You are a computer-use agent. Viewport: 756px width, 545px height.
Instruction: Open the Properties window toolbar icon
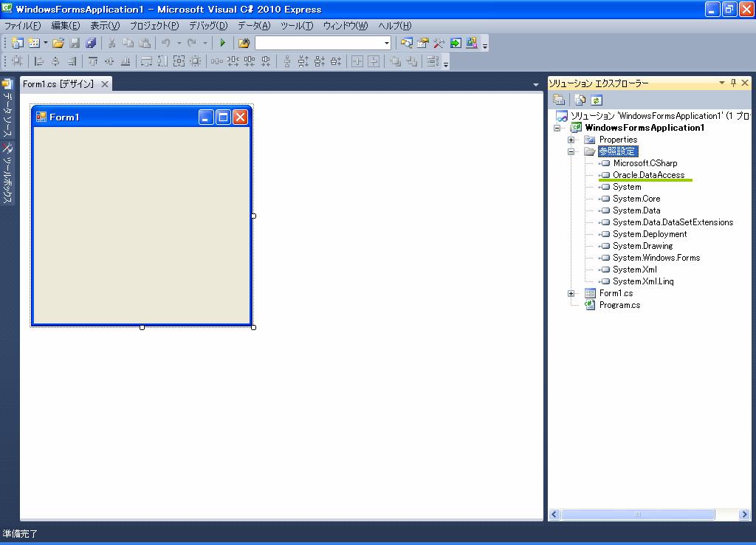tap(423, 44)
